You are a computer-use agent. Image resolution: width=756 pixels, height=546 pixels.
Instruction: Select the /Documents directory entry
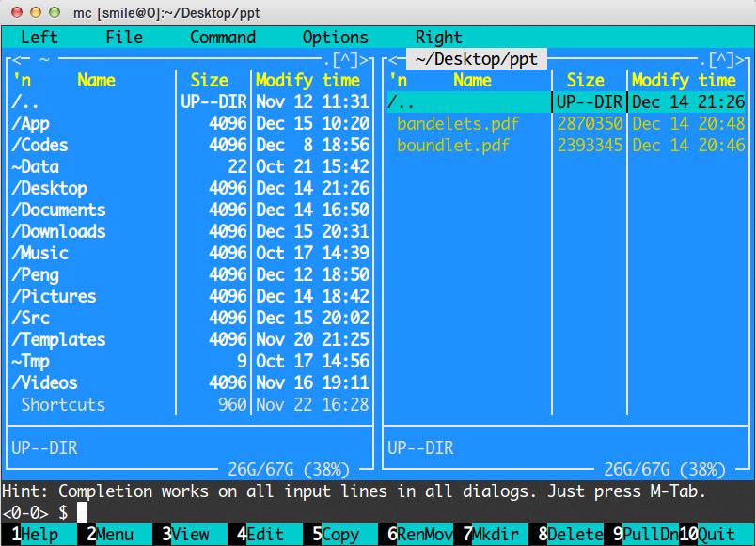pyautogui.click(x=58, y=211)
